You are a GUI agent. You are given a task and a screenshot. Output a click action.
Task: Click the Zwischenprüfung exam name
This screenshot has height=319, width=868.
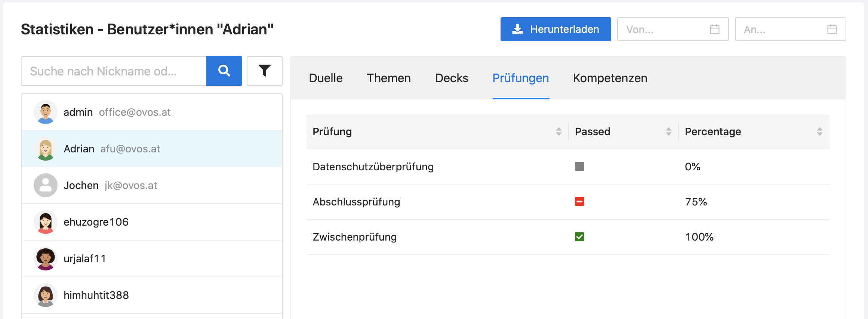tap(355, 237)
